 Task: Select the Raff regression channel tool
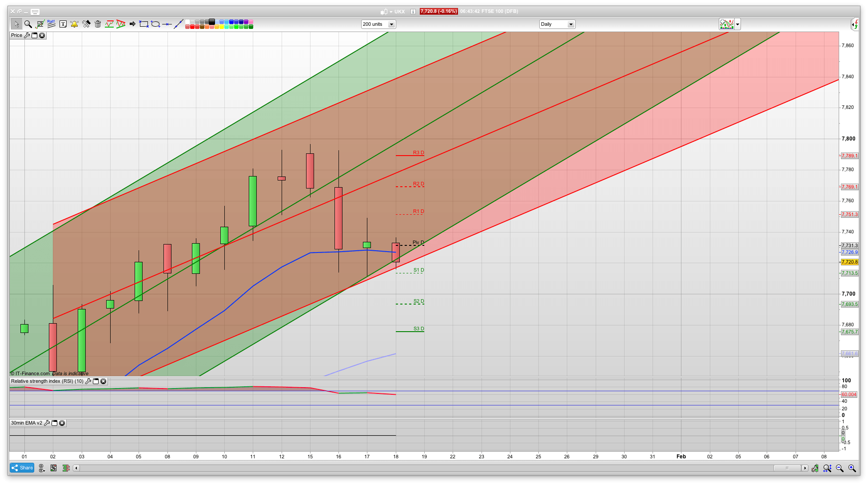51,24
